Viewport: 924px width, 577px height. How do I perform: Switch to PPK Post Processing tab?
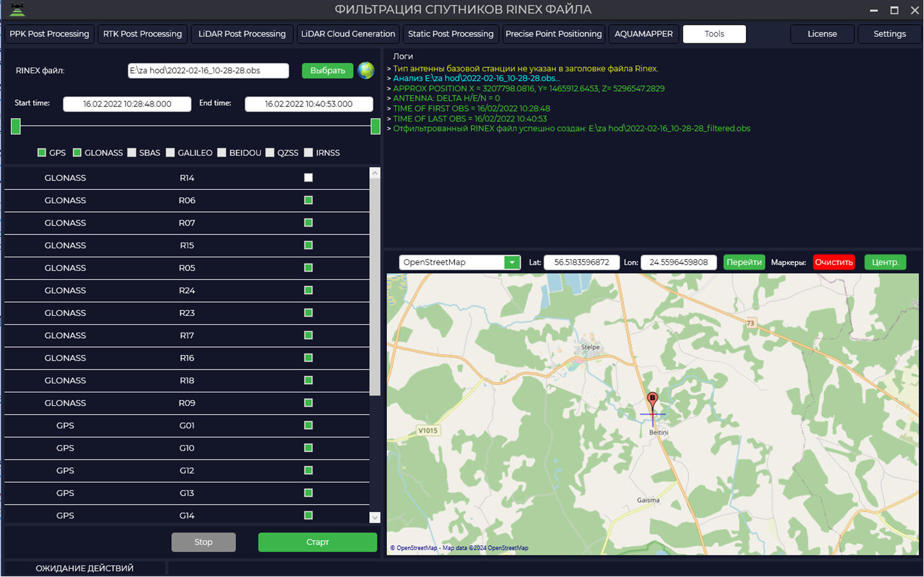(49, 34)
